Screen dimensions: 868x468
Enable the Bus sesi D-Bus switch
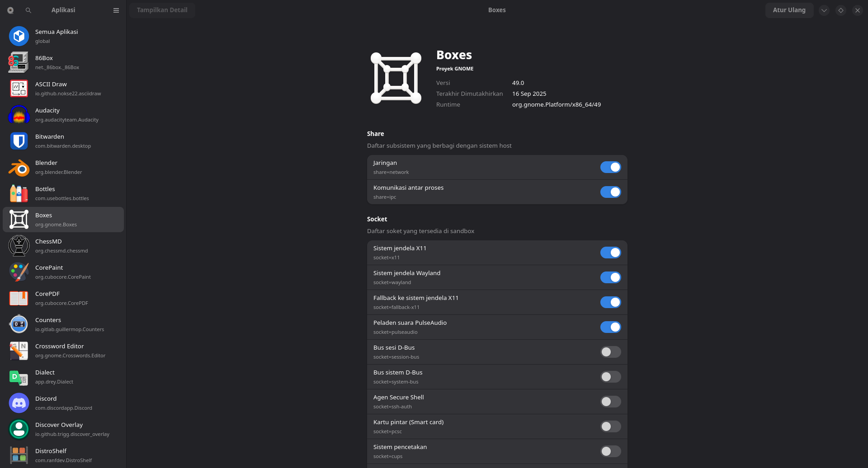[x=610, y=352]
